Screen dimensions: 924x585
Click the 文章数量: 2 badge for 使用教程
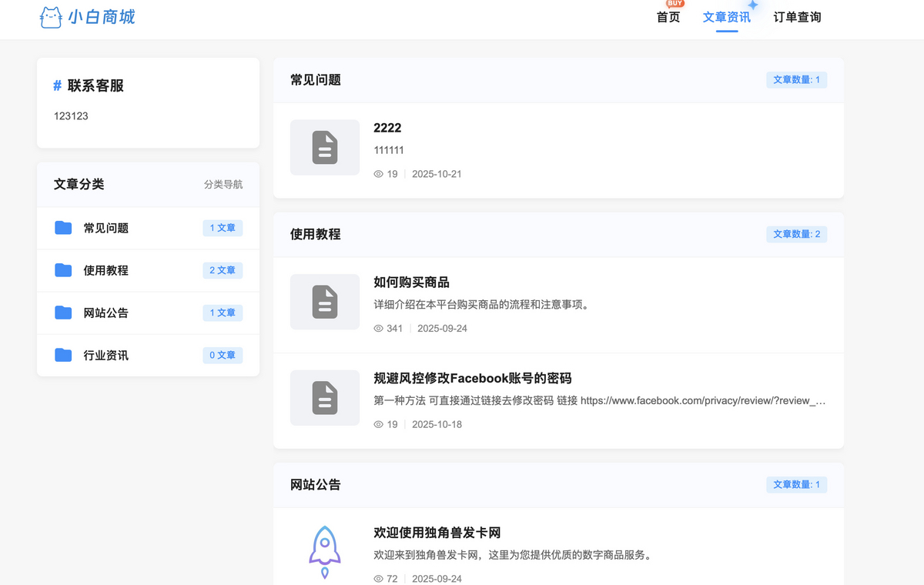point(797,234)
